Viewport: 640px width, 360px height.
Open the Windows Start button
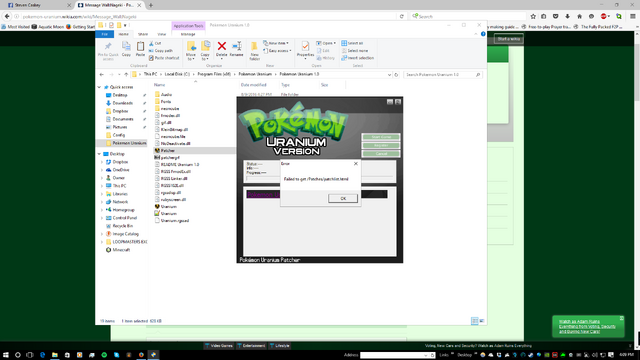pos(6,355)
